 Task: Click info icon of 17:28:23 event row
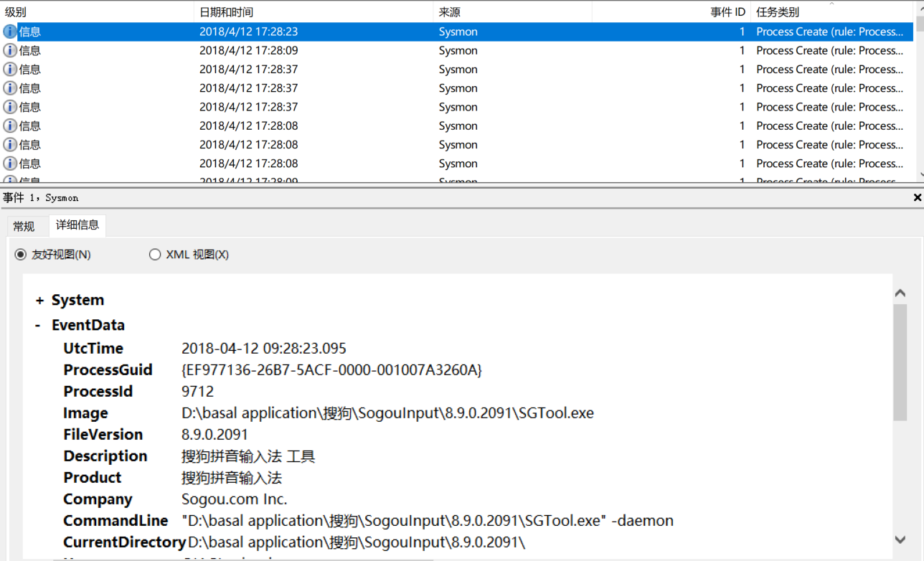[10, 32]
